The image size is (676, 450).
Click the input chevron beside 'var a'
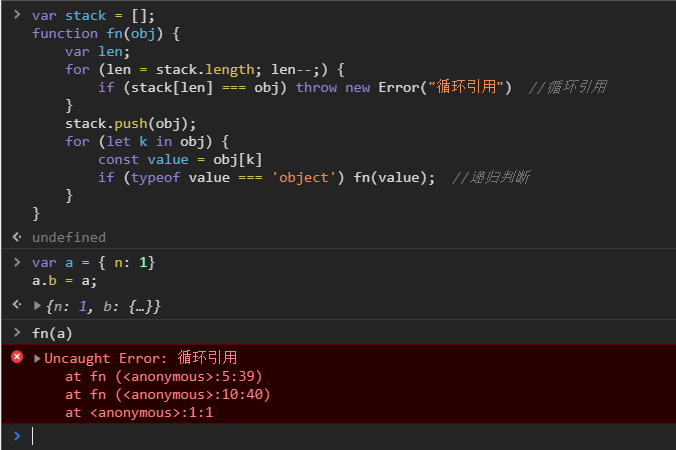[16, 262]
